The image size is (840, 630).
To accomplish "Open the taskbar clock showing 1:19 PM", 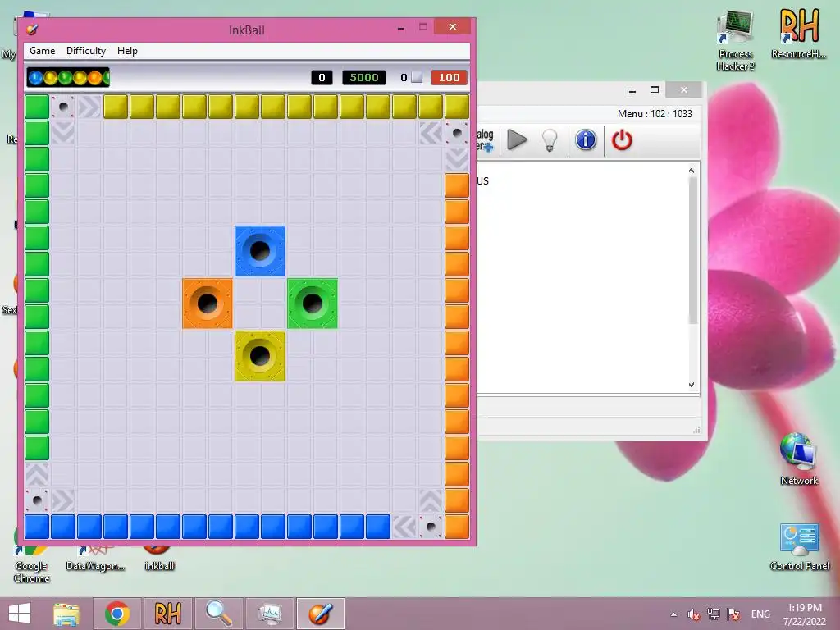I will click(x=805, y=614).
